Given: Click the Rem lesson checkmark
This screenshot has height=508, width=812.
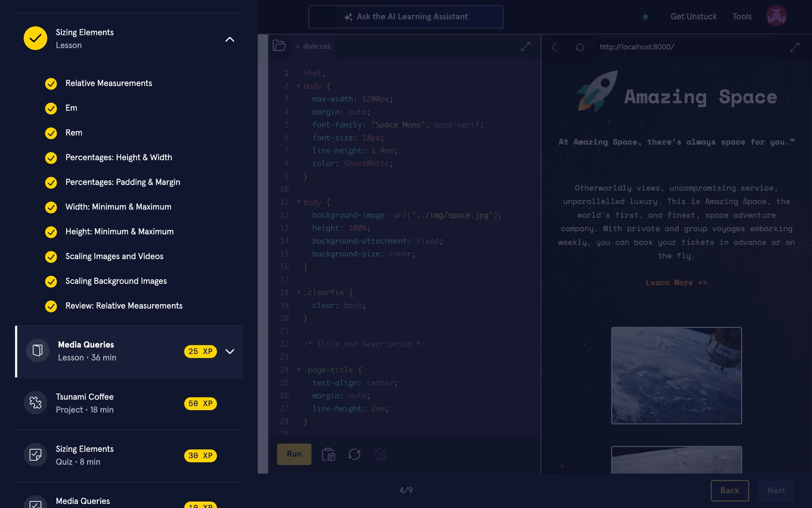Looking at the screenshot, I should pos(51,133).
